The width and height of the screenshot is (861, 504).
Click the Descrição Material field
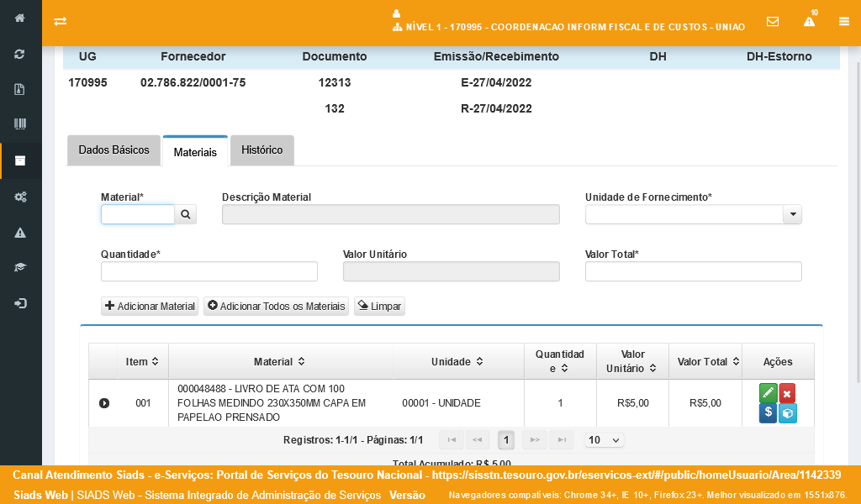391,214
